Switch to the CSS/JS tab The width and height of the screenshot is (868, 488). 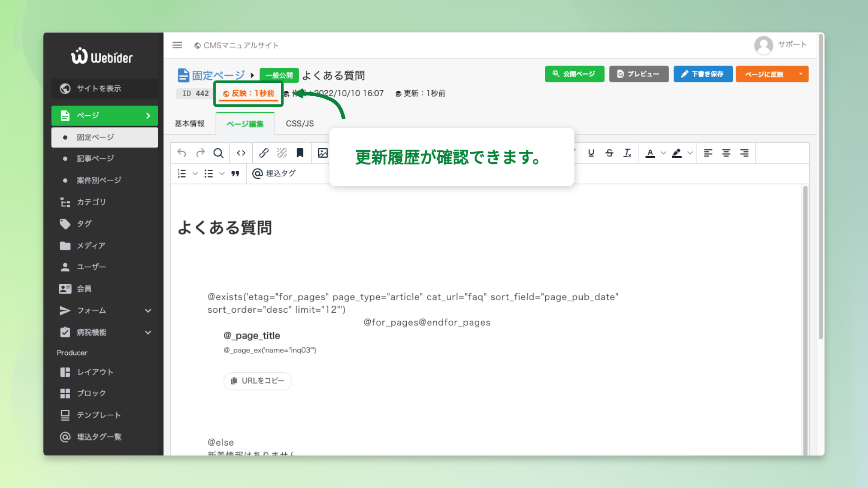[300, 124]
